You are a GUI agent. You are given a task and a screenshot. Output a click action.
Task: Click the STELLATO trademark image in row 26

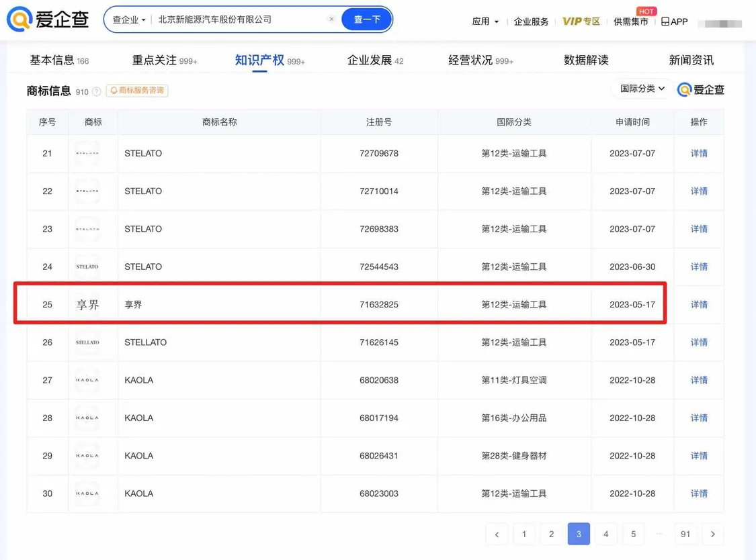87,342
